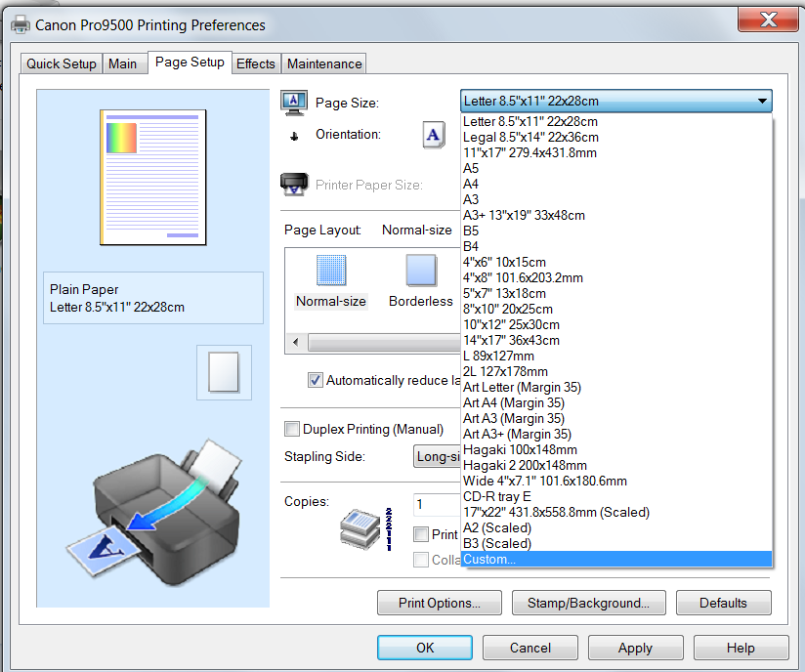
Task: Open the Stapling Side dropdown
Action: (437, 456)
